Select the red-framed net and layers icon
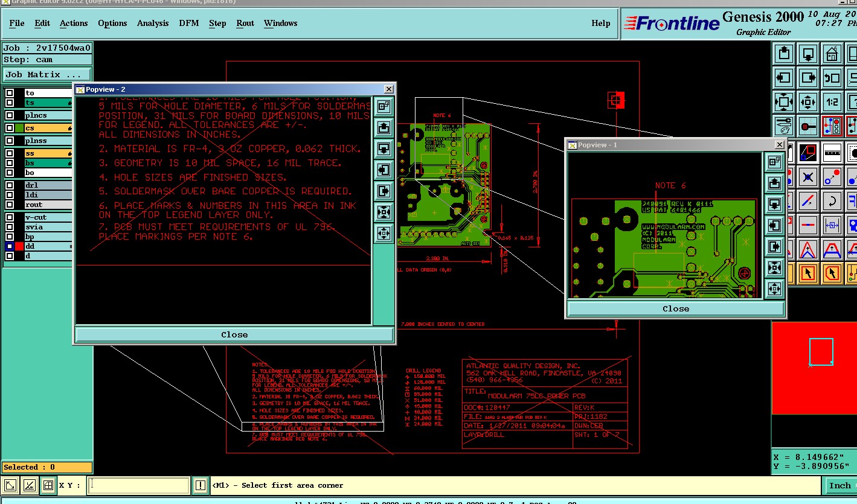This screenshot has height=504, width=857. point(832,126)
